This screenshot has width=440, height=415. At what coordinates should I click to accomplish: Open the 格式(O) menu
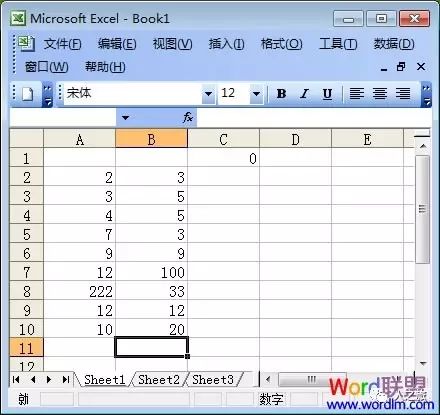(x=281, y=44)
